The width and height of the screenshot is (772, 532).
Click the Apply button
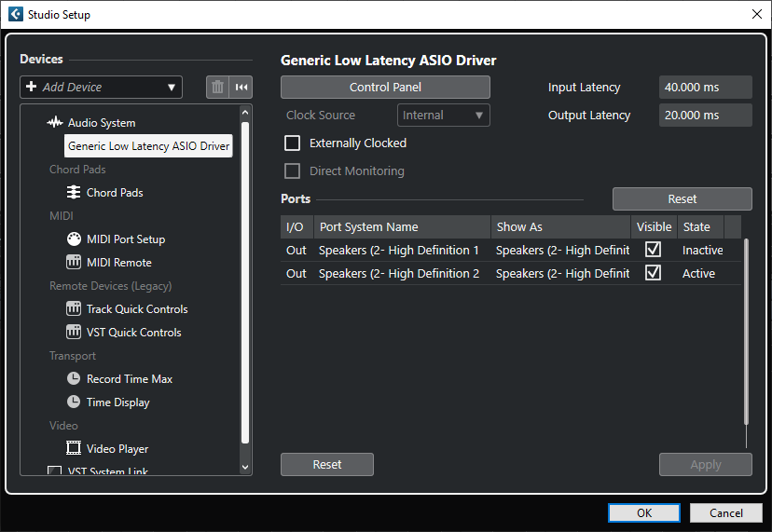pyautogui.click(x=706, y=464)
